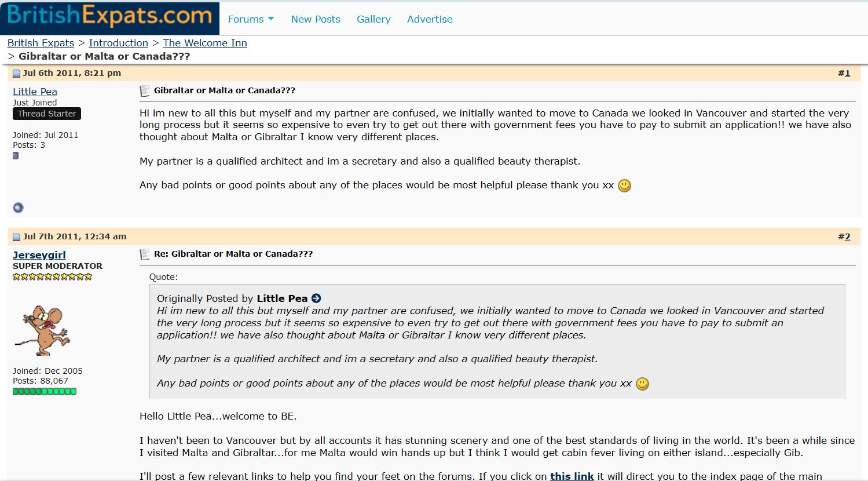
Task: Click Jerseygirl's green reputation bar
Action: coord(45,392)
